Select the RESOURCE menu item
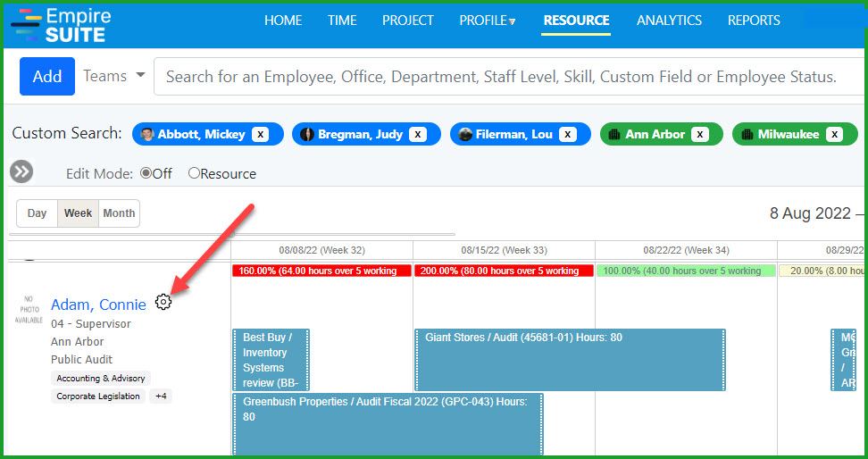868x459 pixels. tap(576, 21)
